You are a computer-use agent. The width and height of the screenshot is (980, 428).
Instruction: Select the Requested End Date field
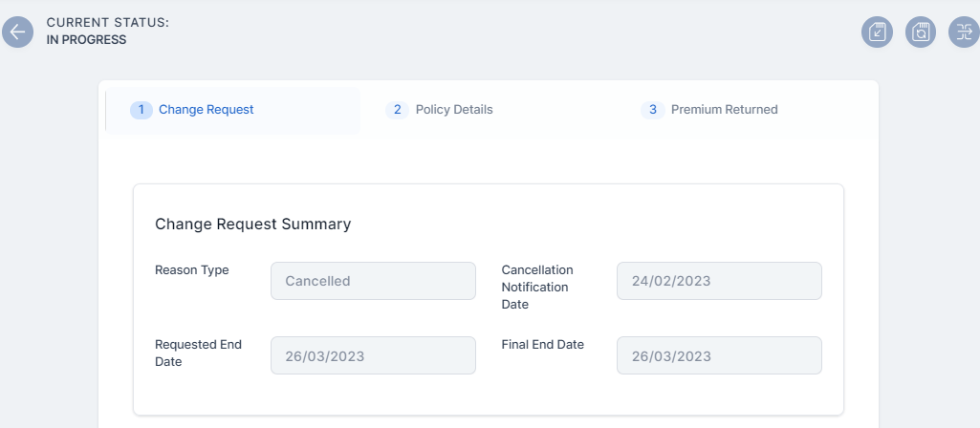pos(373,355)
